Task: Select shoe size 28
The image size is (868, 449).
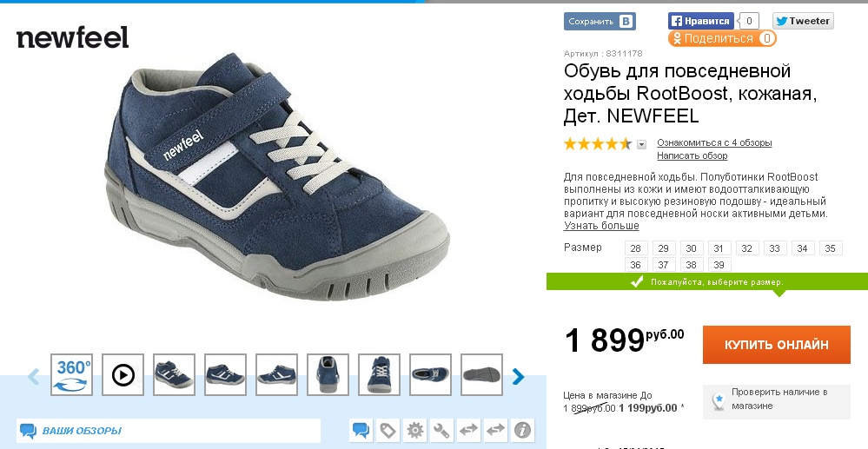Action: coord(635,248)
